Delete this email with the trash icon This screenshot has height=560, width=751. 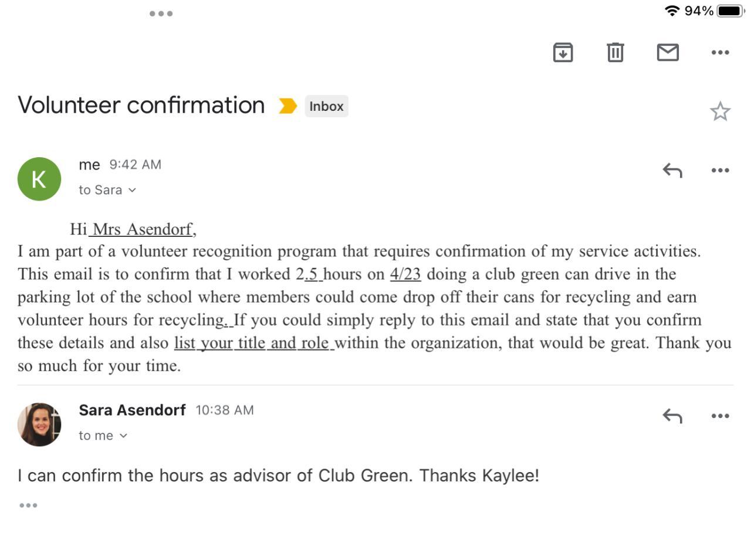[615, 53]
